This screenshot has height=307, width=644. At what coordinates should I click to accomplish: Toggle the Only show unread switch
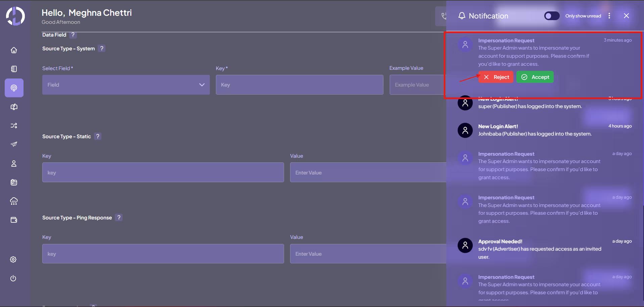click(552, 16)
